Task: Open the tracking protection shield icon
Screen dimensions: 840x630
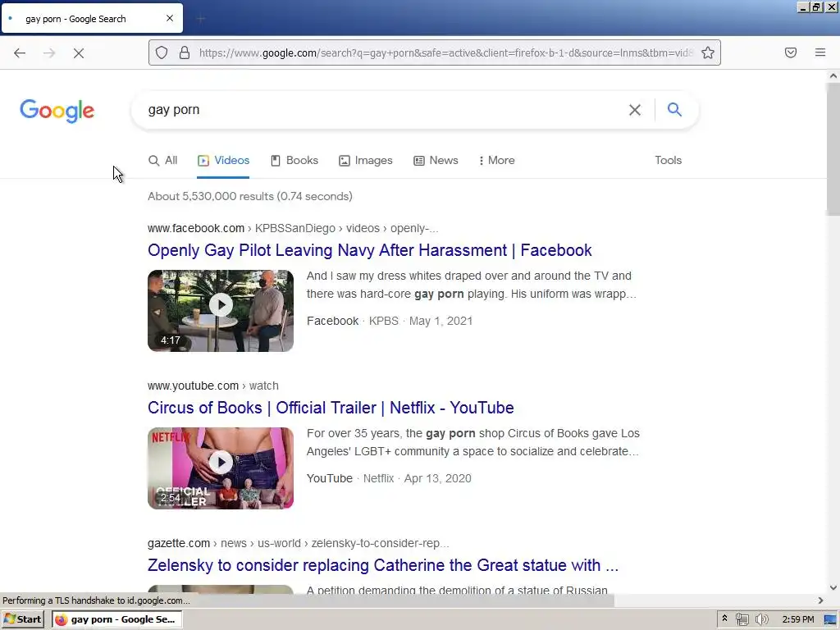Action: (162, 52)
